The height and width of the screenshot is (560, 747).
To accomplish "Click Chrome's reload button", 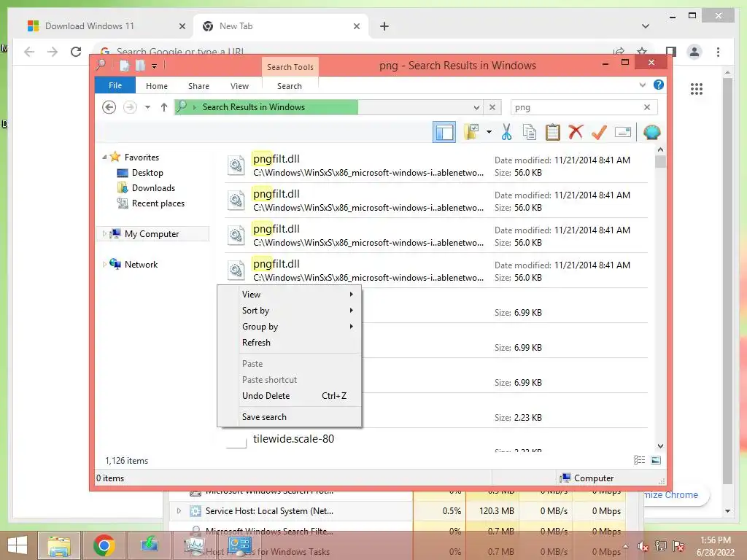I will 76,52.
